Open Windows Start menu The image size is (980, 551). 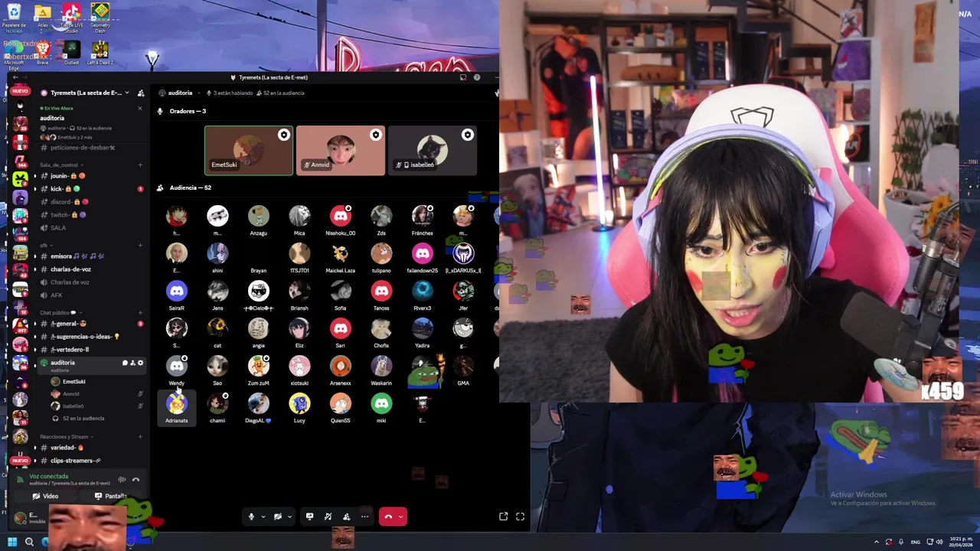pyautogui.click(x=12, y=542)
